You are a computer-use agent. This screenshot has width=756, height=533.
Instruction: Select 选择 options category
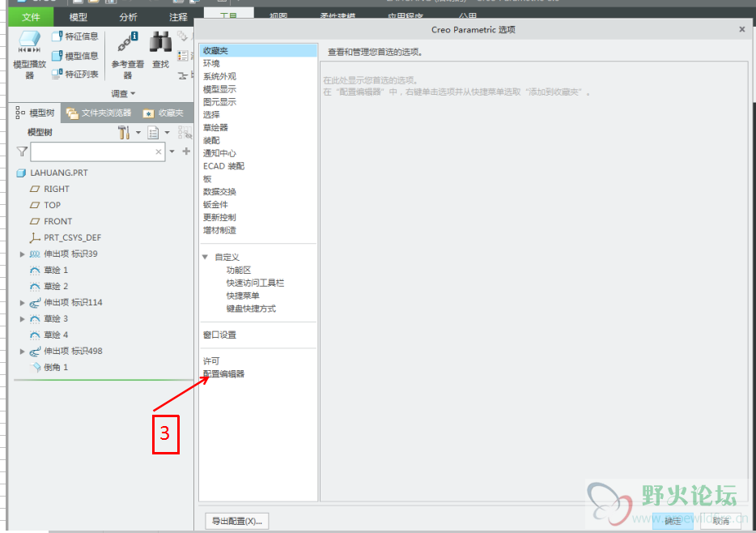pyautogui.click(x=211, y=115)
